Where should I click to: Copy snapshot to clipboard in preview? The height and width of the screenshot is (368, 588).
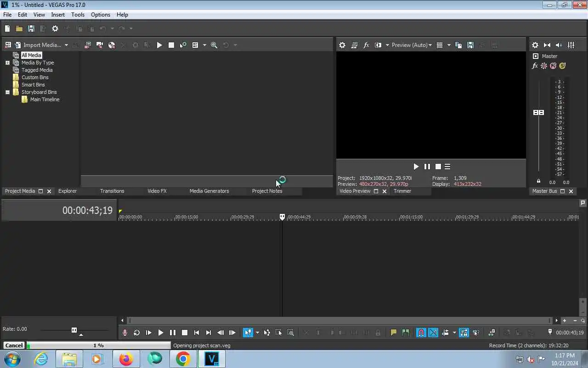[x=458, y=45]
